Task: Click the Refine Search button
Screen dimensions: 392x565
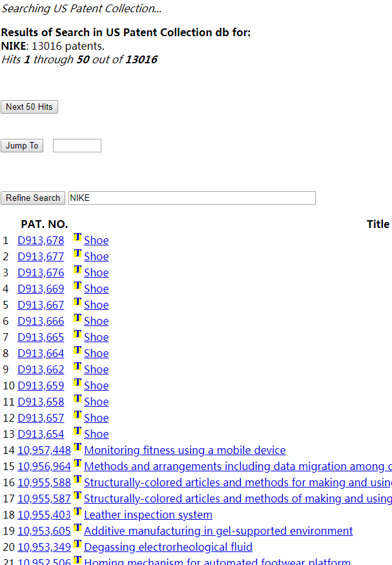Action: (x=33, y=198)
